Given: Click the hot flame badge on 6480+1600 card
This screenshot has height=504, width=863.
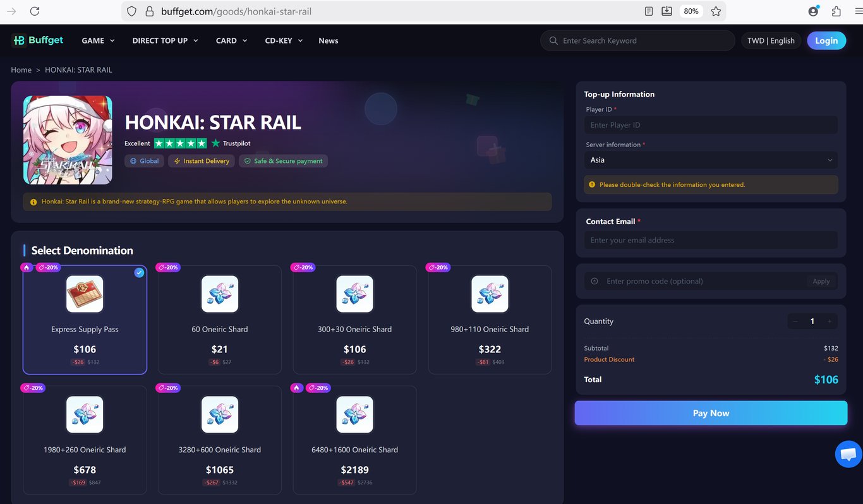Looking at the screenshot, I should point(297,388).
